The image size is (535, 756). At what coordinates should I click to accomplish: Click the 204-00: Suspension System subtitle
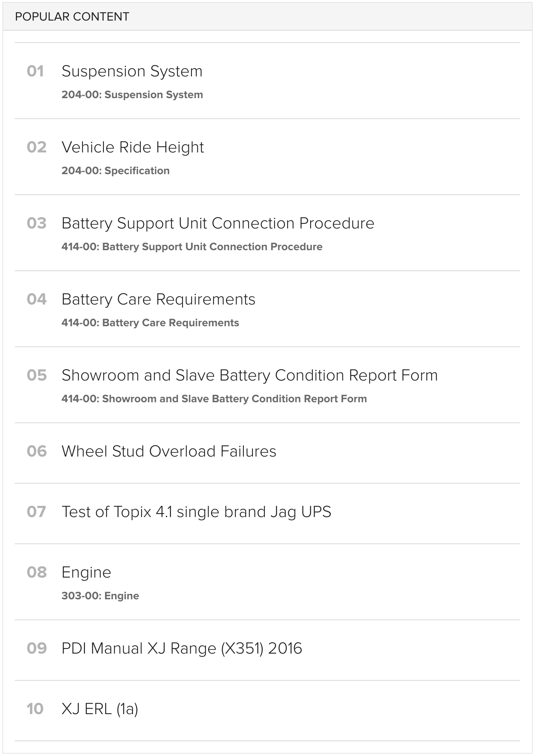pos(132,95)
